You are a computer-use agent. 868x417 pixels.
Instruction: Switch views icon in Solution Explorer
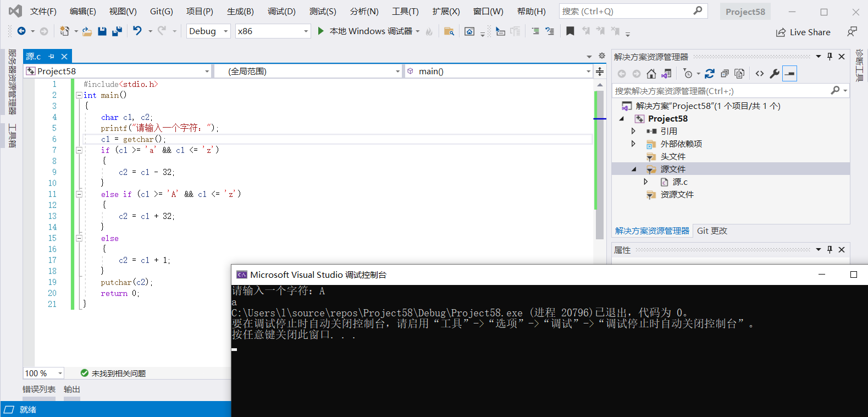(666, 73)
